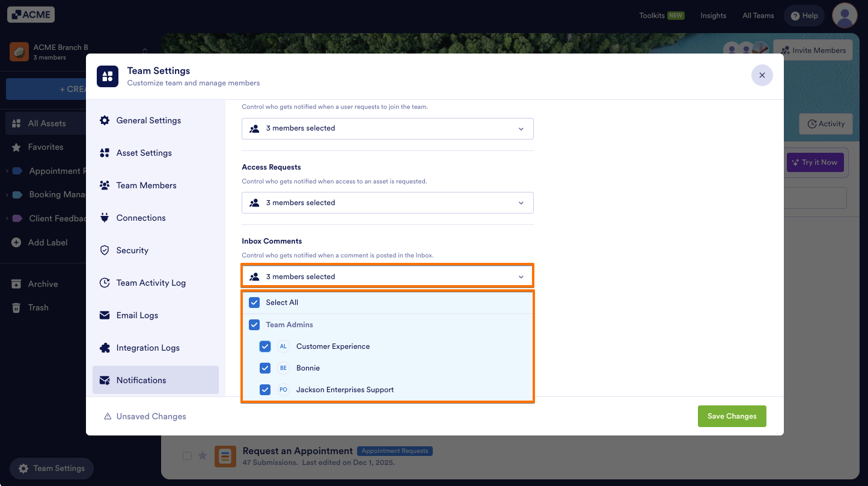The image size is (868, 486).
Task: Save Changes to team settings
Action: [732, 416]
